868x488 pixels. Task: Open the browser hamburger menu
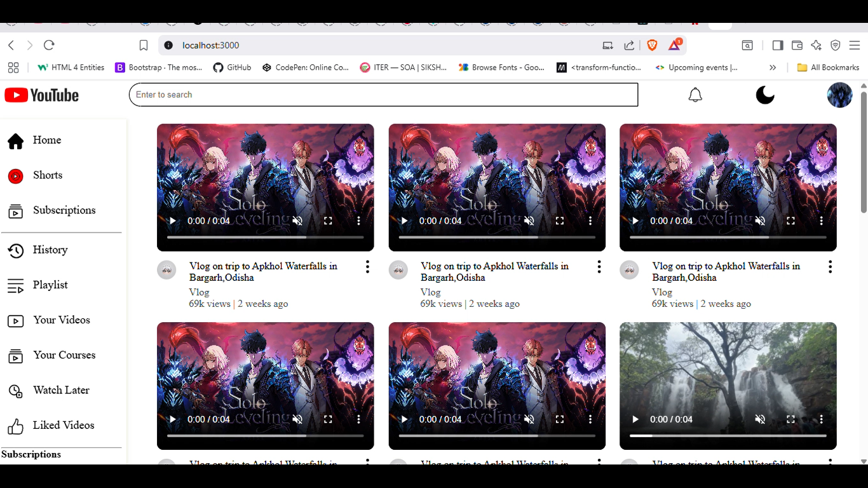(855, 45)
